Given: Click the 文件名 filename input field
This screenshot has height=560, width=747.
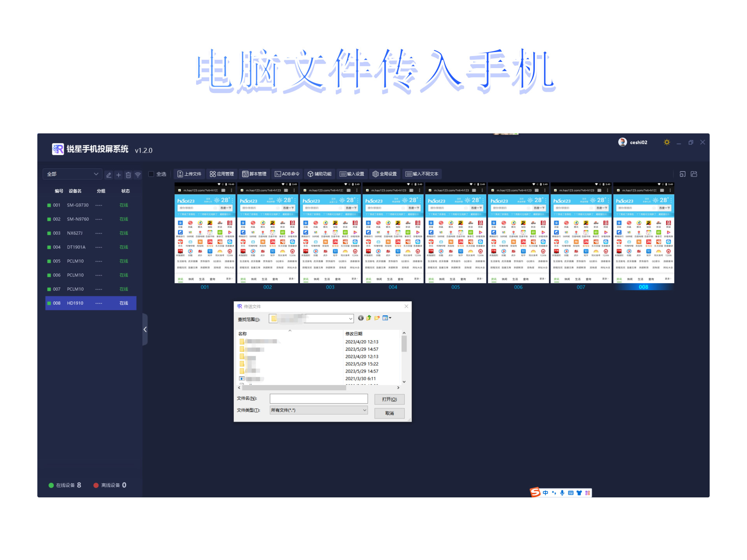Looking at the screenshot, I should [319, 399].
